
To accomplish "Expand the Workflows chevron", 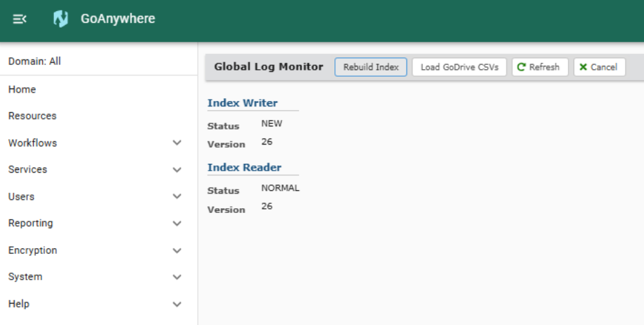I will [x=177, y=142].
